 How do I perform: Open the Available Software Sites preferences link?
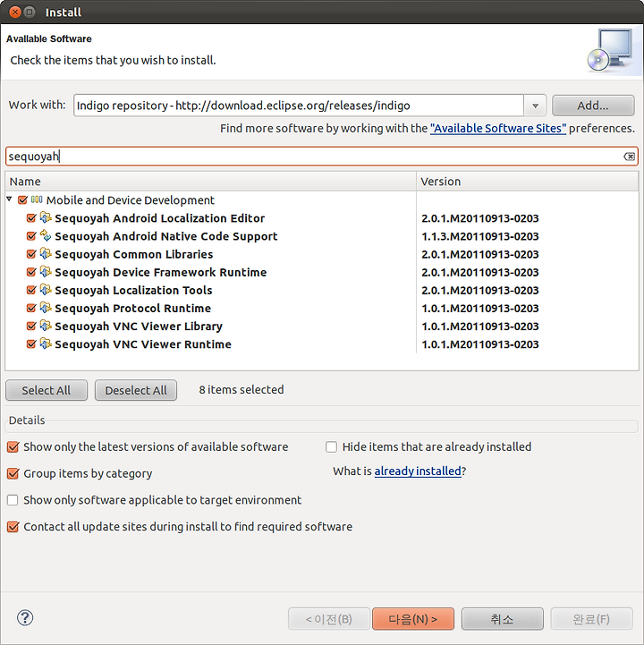[498, 128]
